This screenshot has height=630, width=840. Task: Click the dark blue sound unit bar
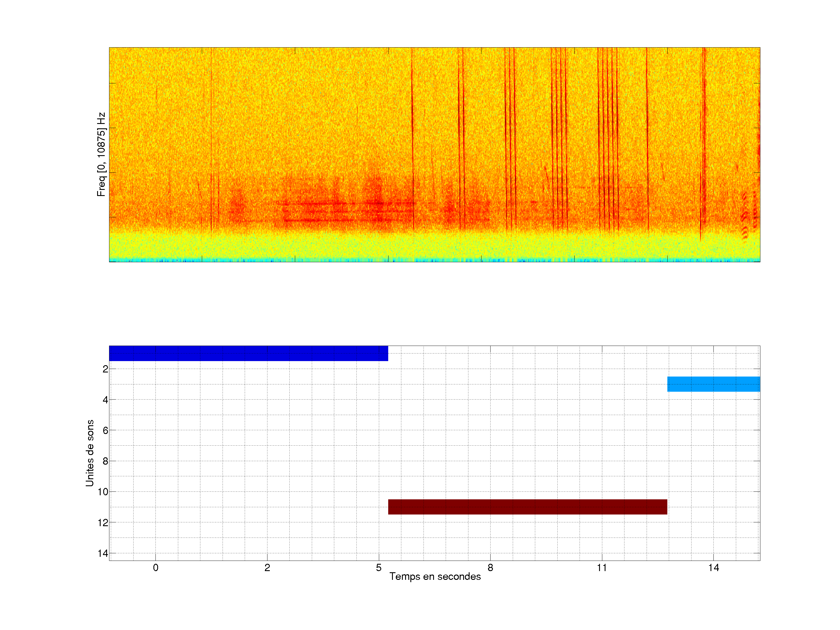tap(249, 353)
